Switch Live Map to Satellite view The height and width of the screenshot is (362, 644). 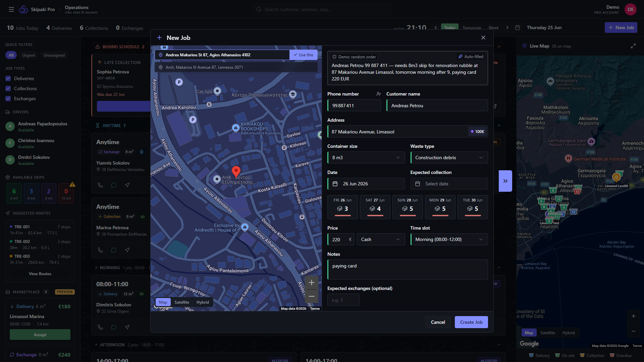click(x=547, y=333)
